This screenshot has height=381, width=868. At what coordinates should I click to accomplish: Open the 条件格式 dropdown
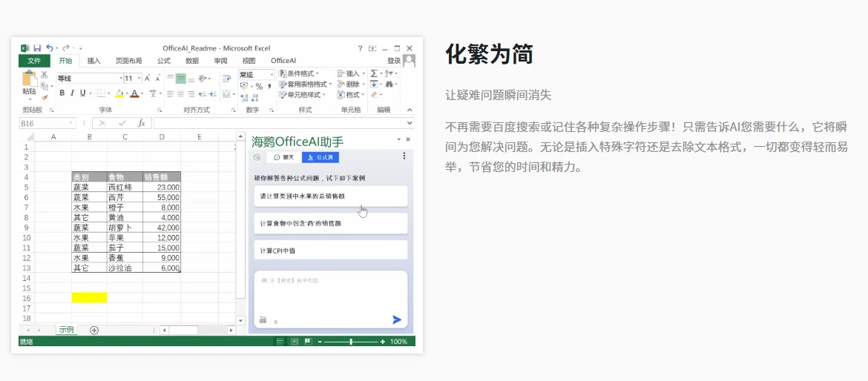tap(298, 73)
